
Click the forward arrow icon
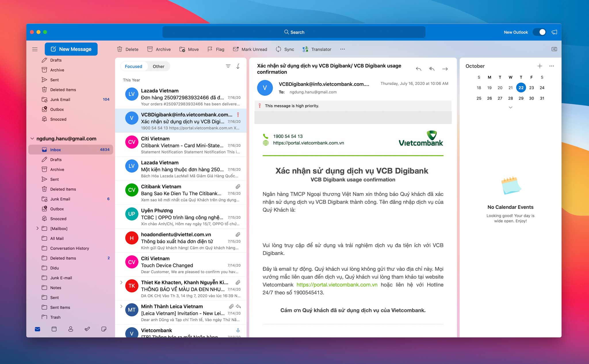point(445,69)
